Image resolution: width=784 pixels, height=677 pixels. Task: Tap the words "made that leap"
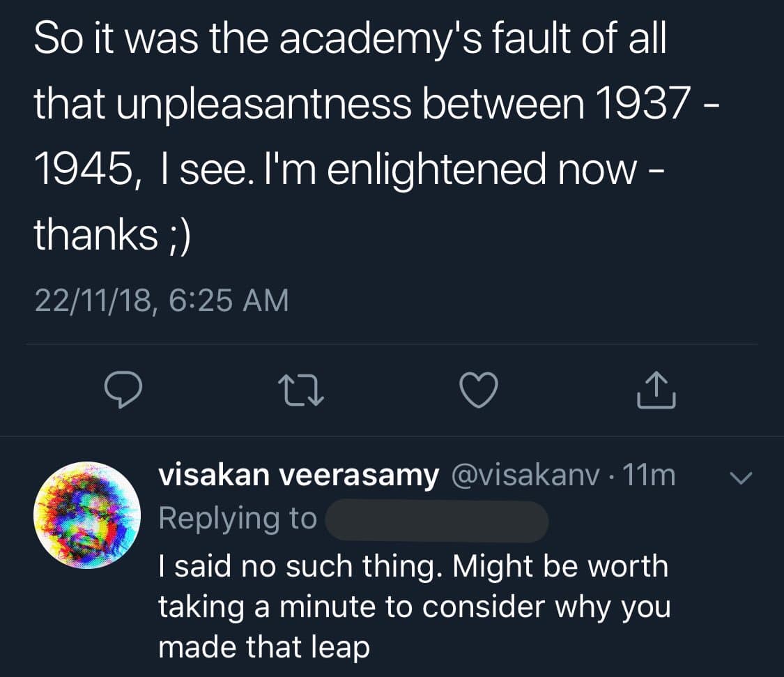(263, 648)
